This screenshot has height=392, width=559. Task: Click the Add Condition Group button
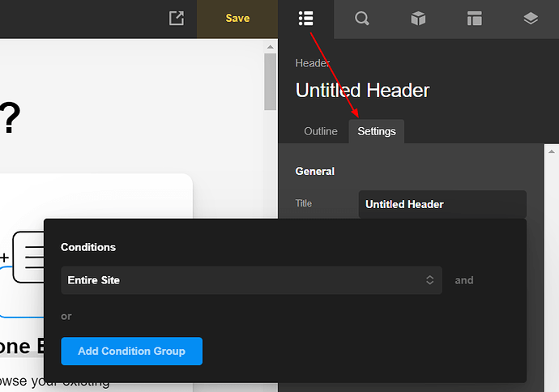131,351
